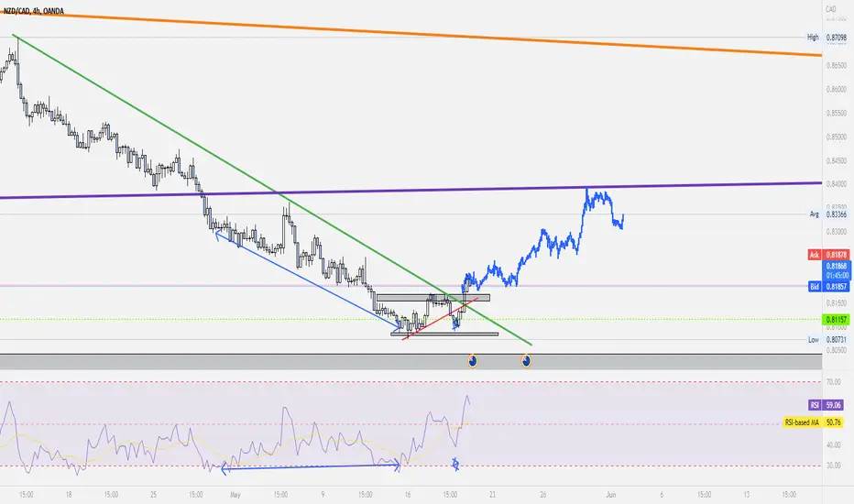Select the purple horizontal resistance line
The width and height of the screenshot is (854, 504).
click(409, 191)
